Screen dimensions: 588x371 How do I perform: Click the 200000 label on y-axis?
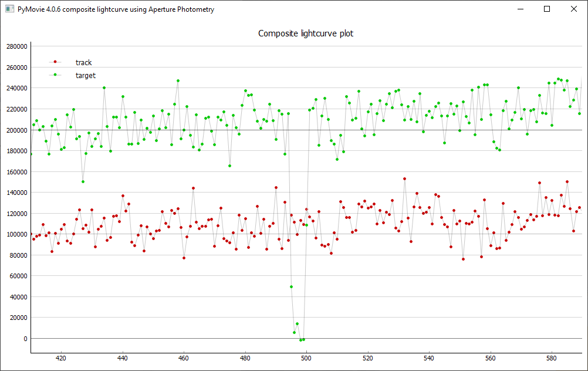[x=16, y=130]
